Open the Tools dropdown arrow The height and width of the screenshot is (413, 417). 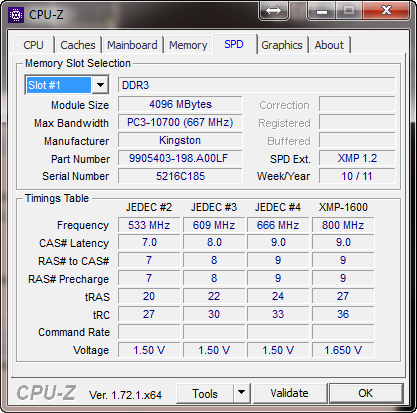point(241,393)
